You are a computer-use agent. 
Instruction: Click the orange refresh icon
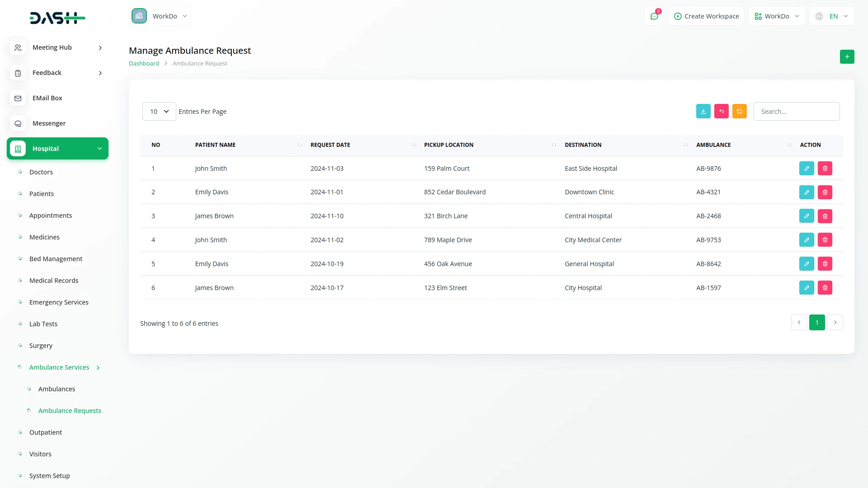click(x=739, y=112)
